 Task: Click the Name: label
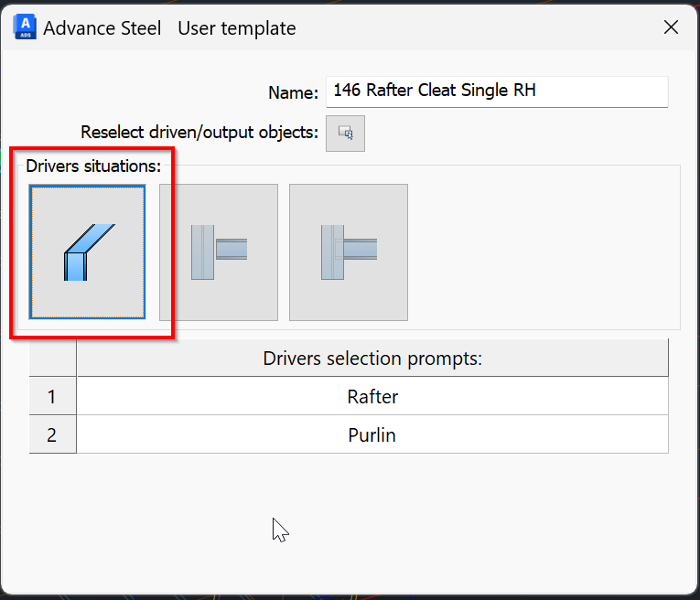tap(293, 92)
